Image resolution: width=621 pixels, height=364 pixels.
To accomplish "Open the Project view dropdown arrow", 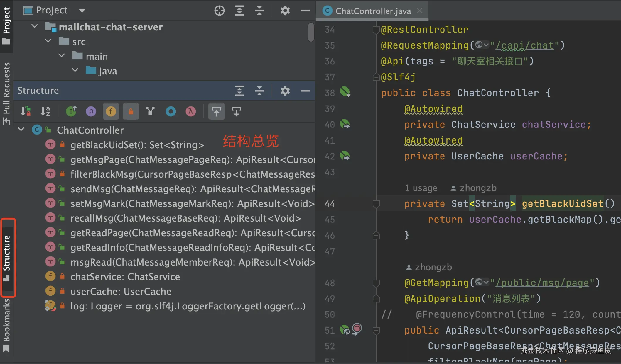I will 82,11.
